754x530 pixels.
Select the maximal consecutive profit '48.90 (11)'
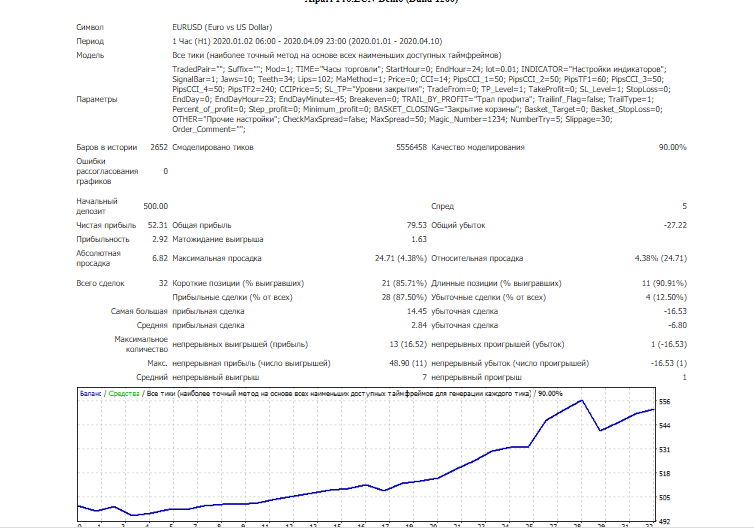[x=408, y=363]
